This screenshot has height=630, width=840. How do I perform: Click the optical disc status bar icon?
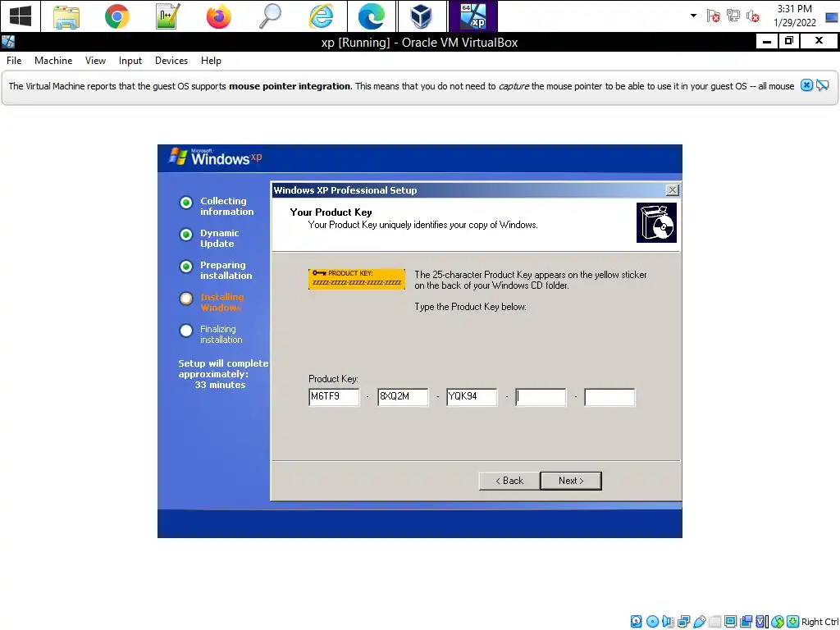(652, 622)
